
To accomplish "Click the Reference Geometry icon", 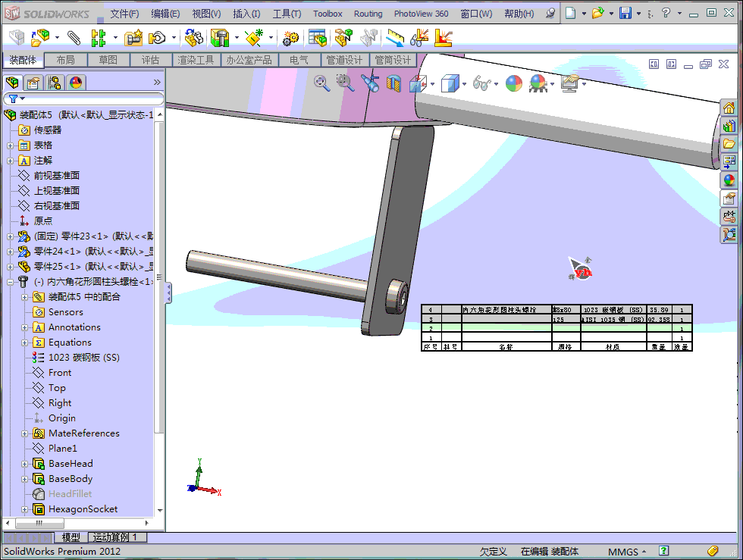I will [254, 38].
